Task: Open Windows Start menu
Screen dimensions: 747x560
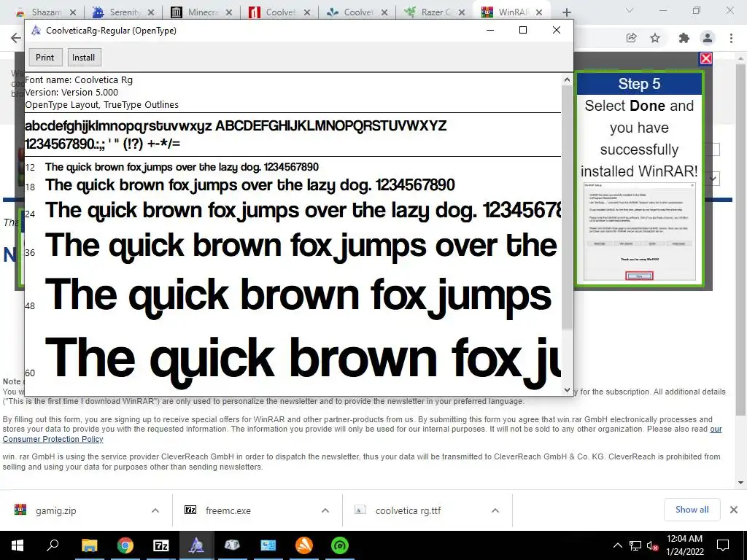Action: (x=18, y=545)
